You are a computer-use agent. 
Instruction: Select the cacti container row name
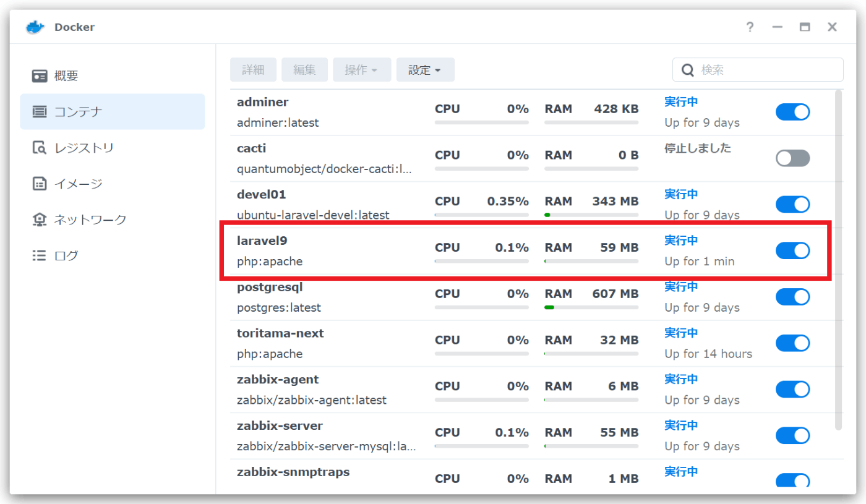pos(252,148)
